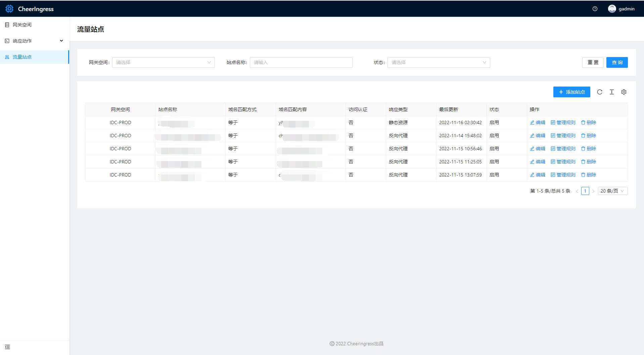
Task: Click the next page arrow
Action: click(x=593, y=191)
